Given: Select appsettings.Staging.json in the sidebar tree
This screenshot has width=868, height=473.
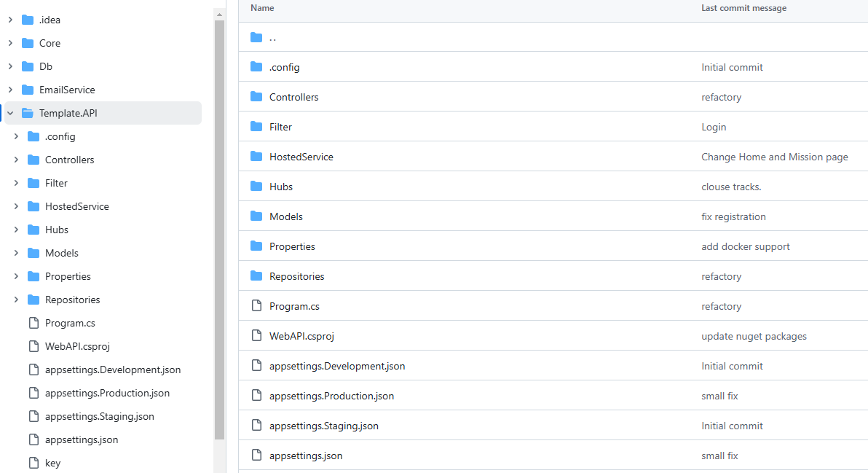Looking at the screenshot, I should tap(99, 416).
